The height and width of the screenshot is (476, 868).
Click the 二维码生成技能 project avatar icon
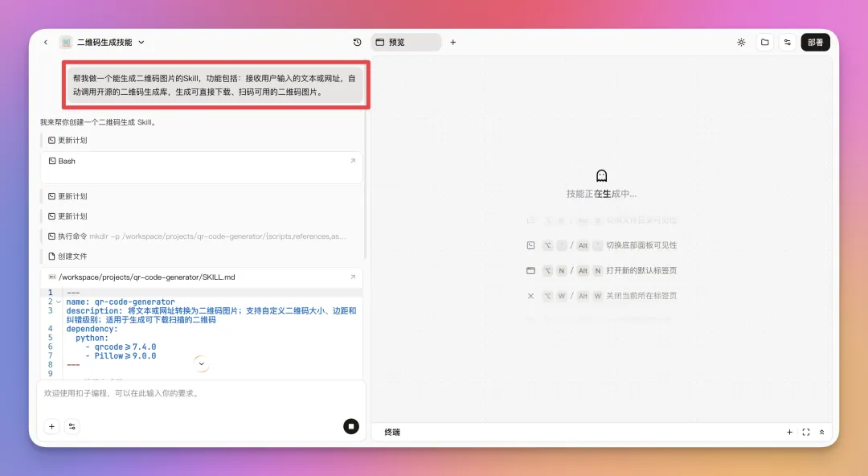point(66,42)
